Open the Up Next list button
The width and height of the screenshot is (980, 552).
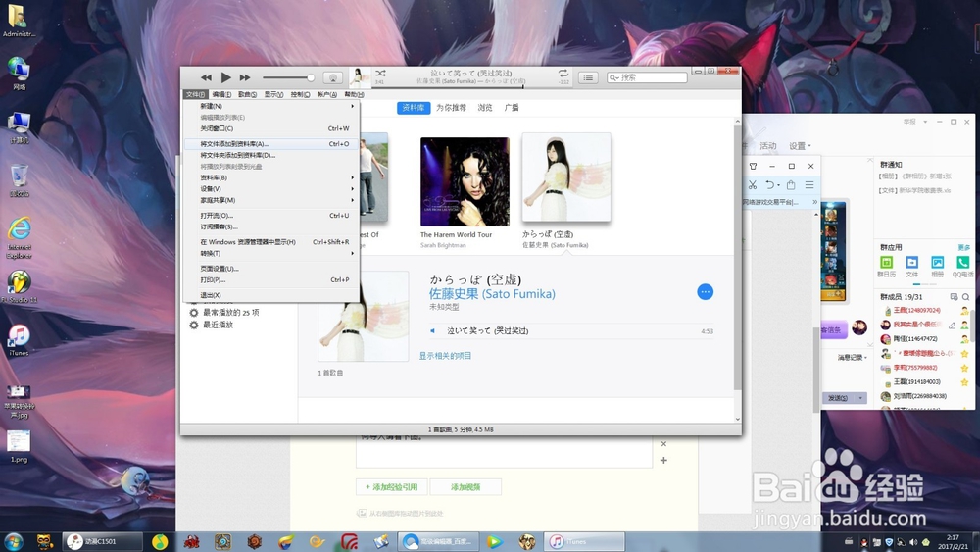click(x=587, y=77)
